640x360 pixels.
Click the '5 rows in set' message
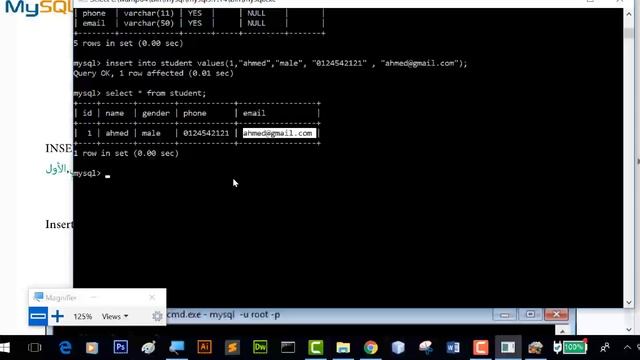[x=129, y=43]
